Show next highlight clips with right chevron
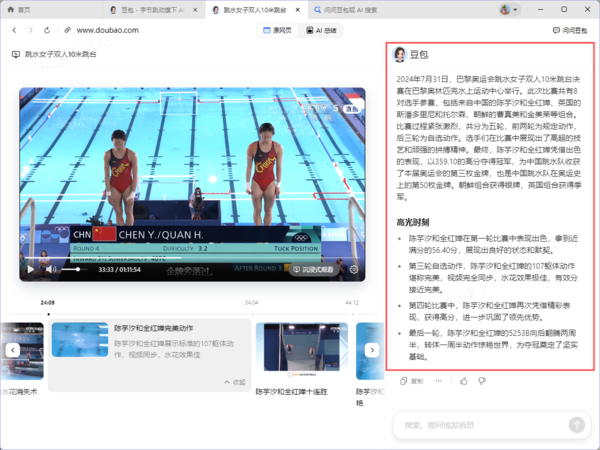The width and height of the screenshot is (600, 450). (372, 350)
